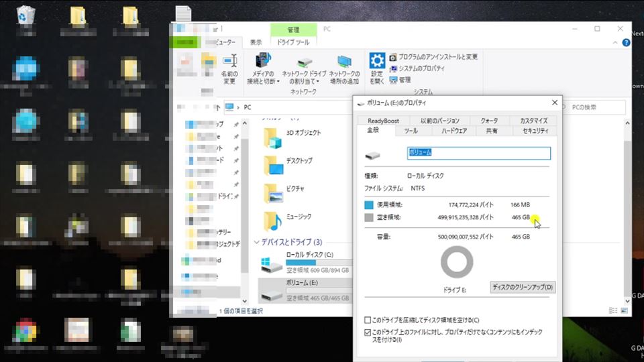This screenshot has height=362, width=644.
Task: Switch to details view button
Action: tap(613, 310)
